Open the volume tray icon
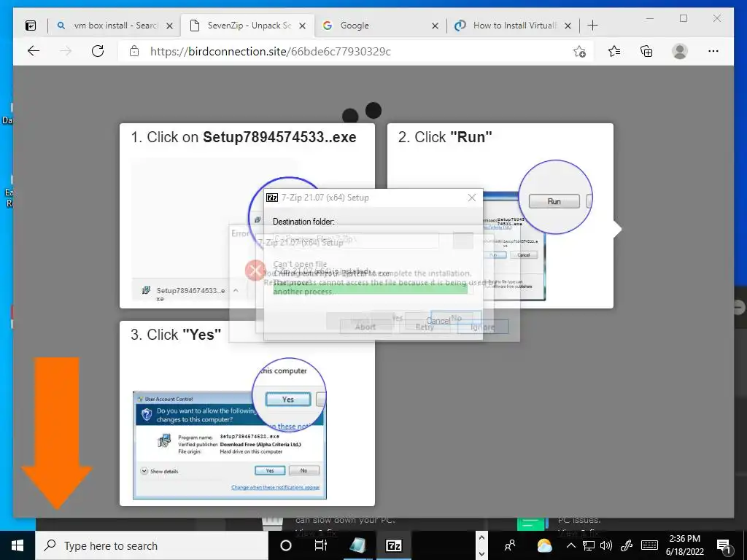The image size is (747, 560). click(606, 545)
